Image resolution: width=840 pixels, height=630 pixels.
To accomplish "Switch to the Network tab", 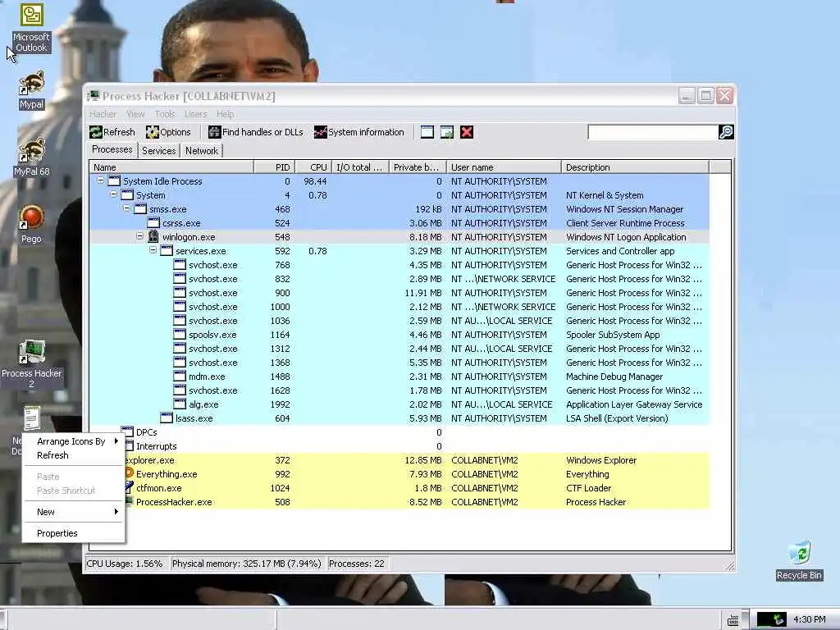I will pos(202,151).
